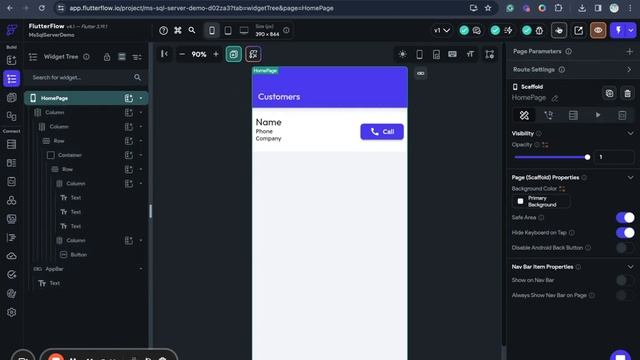
Task: Open Custom Functions sidebar icon
Action: 11,238
